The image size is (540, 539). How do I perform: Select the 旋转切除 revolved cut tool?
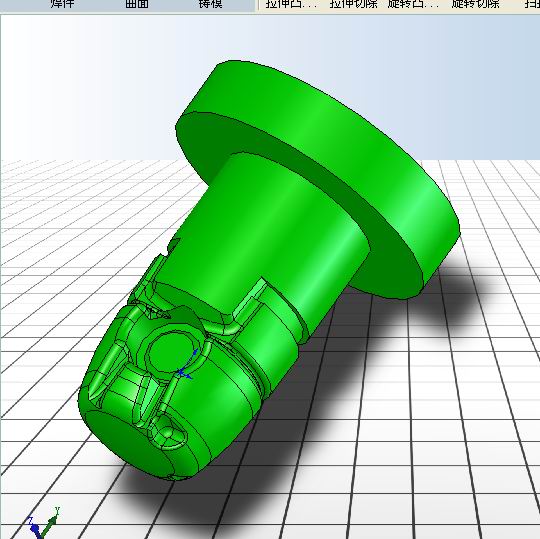pyautogui.click(x=475, y=4)
